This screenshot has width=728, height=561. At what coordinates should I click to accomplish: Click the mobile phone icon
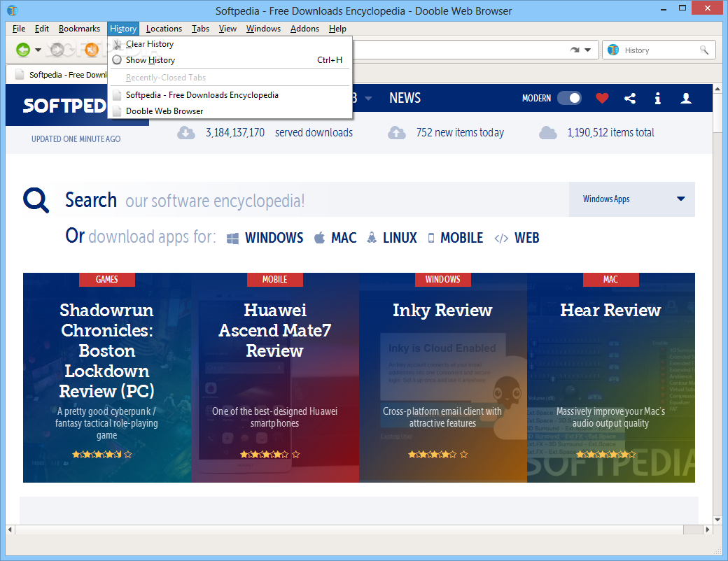tap(431, 238)
